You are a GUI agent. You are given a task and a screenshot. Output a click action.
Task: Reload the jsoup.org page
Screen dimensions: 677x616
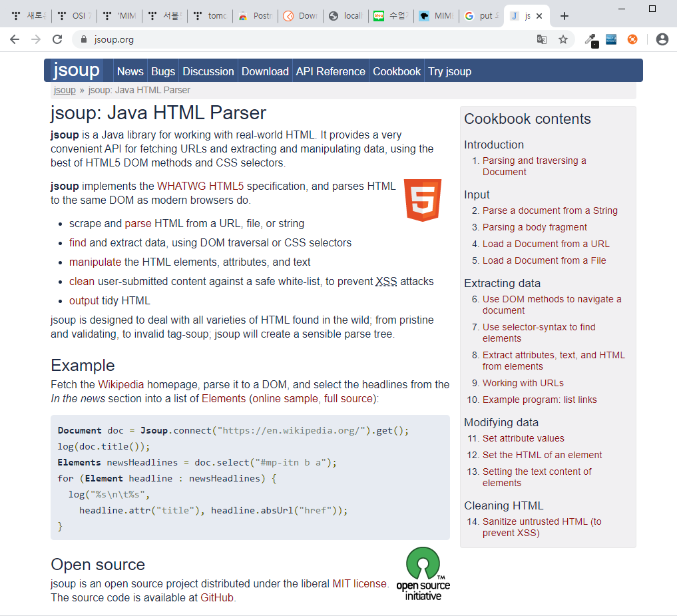pyautogui.click(x=57, y=39)
